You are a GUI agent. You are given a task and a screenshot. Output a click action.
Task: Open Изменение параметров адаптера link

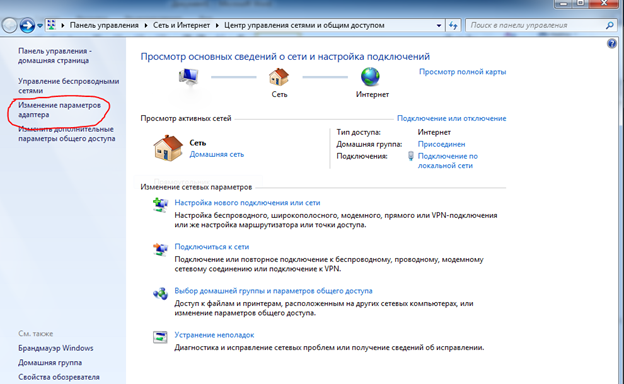tap(59, 110)
